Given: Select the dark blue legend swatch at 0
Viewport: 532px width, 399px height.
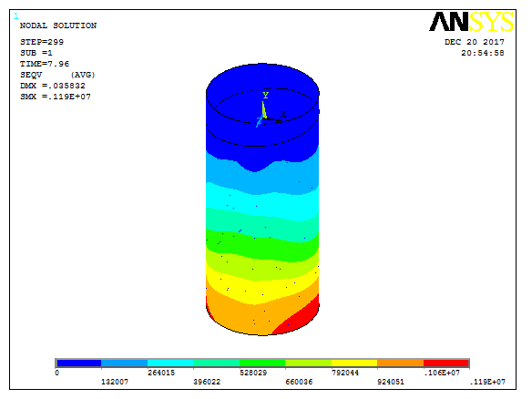Looking at the screenshot, I should click(x=79, y=363).
